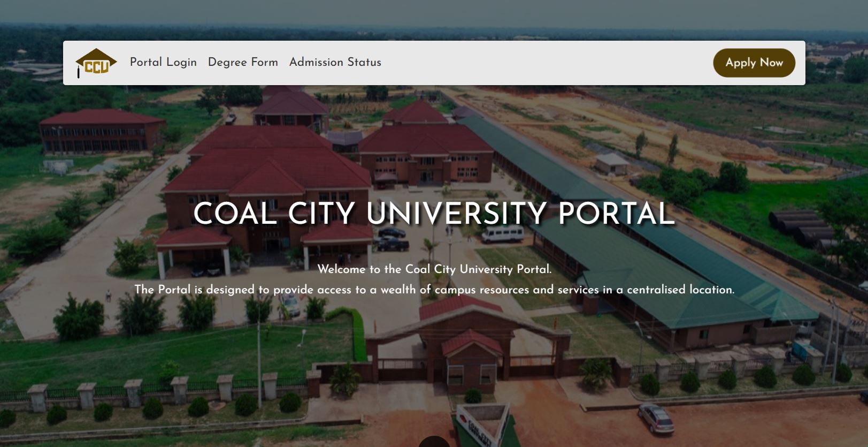
Task: Check Admission Status from the navbar
Action: coord(335,62)
